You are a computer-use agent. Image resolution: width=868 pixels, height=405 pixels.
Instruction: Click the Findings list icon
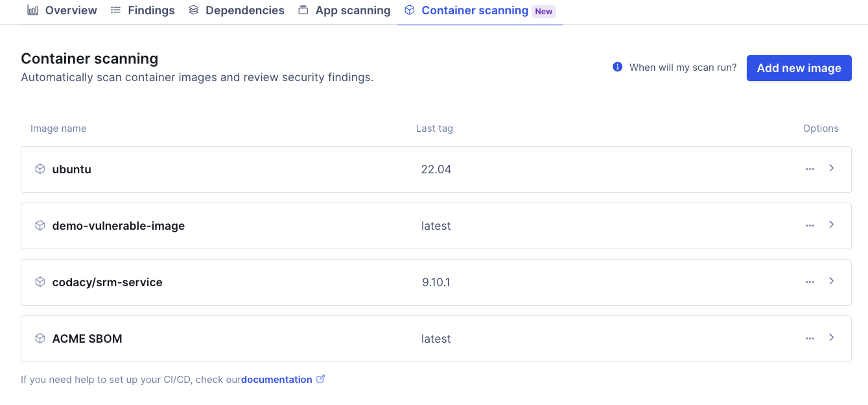[115, 10]
